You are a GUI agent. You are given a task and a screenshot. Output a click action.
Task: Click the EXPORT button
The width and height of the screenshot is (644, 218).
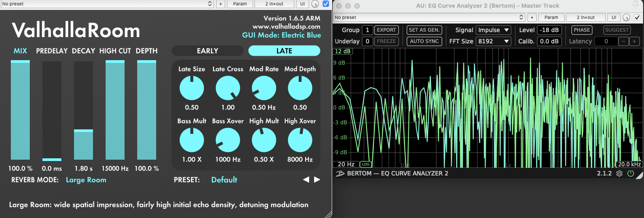[x=386, y=30]
